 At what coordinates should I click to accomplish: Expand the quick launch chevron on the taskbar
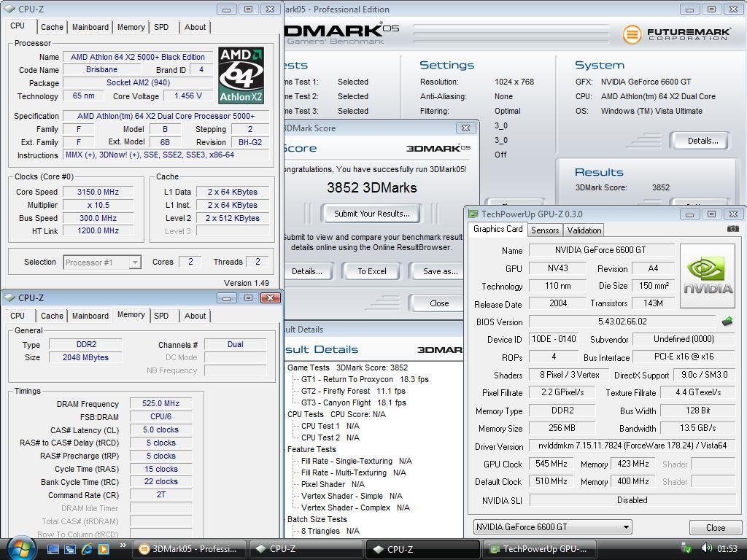[x=123, y=545]
